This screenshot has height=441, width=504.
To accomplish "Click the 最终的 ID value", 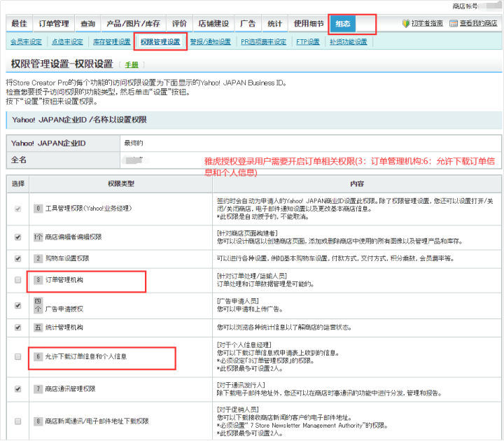I will (134, 143).
